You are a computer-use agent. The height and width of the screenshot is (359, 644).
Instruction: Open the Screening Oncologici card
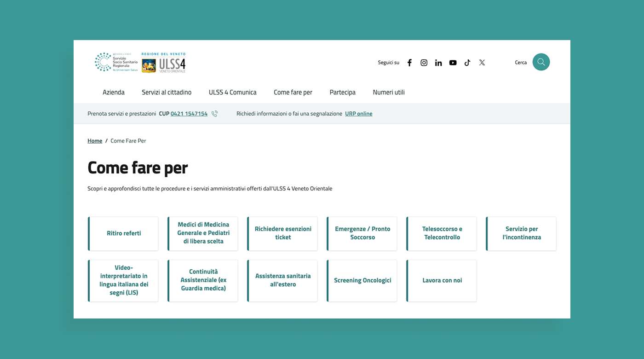pos(362,280)
